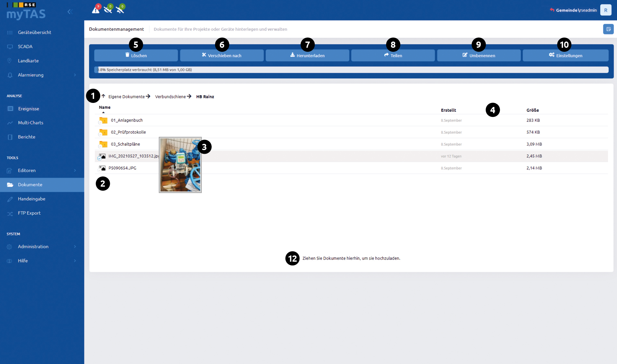This screenshot has width=617, height=364.
Task: Expand the Alarmierung submenu chevron
Action: click(x=75, y=75)
